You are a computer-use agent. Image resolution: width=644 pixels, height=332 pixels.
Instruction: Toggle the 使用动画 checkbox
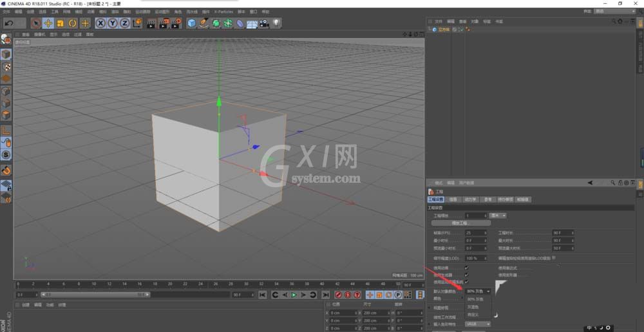click(x=466, y=268)
